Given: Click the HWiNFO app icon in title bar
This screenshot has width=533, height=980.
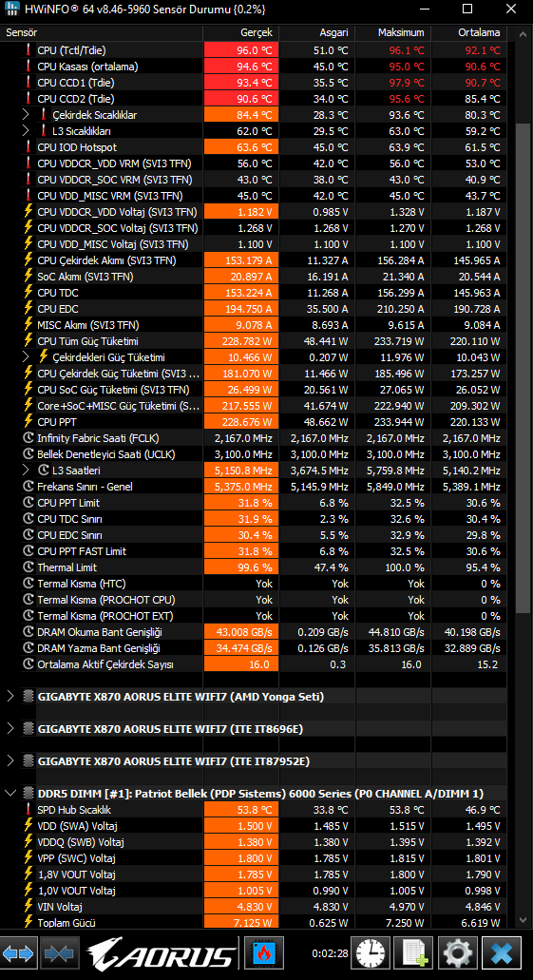Looking at the screenshot, I should [12, 10].
